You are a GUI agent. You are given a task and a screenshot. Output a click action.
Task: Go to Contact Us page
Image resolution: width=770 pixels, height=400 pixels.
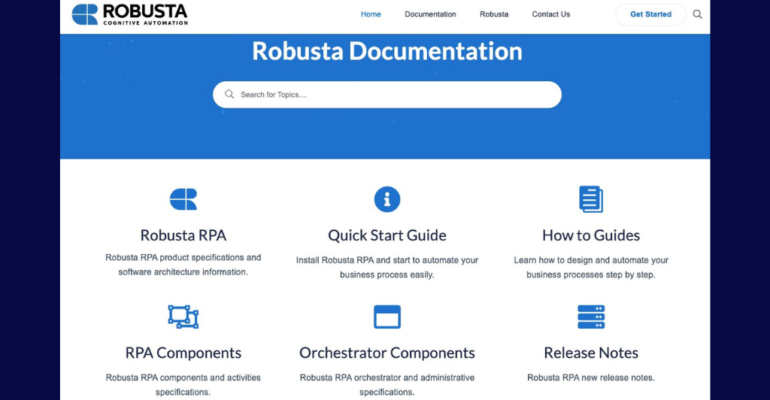(x=551, y=14)
